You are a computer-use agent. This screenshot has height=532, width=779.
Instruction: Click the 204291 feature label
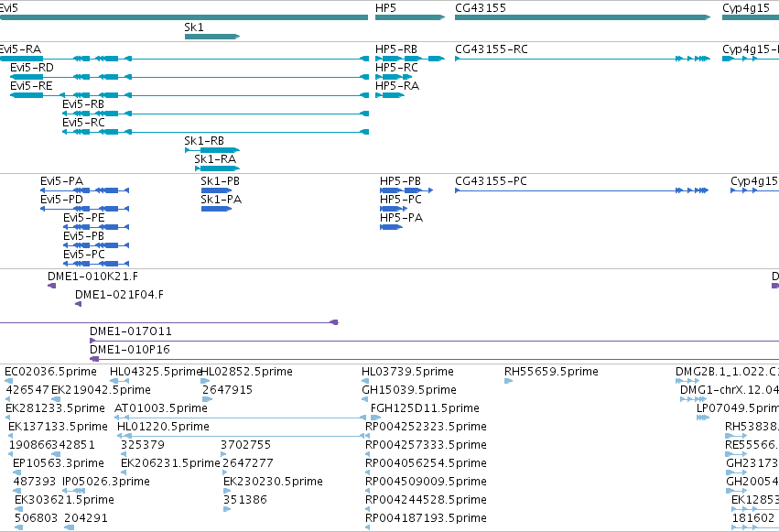click(x=86, y=518)
